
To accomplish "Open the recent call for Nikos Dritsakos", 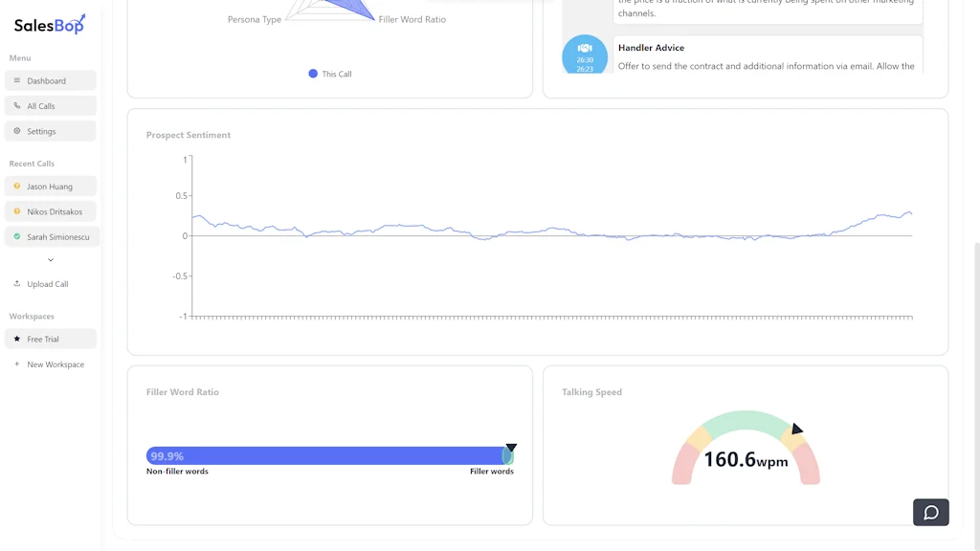I will click(52, 210).
